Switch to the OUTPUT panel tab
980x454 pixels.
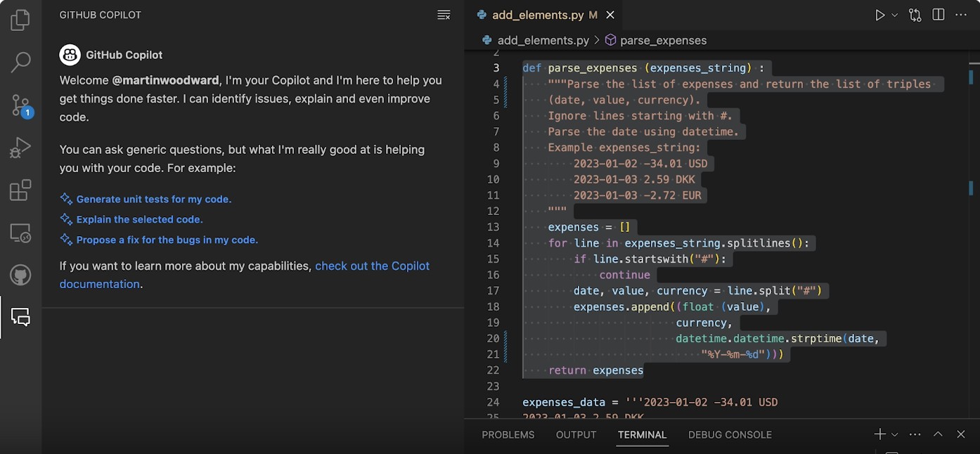[576, 434]
